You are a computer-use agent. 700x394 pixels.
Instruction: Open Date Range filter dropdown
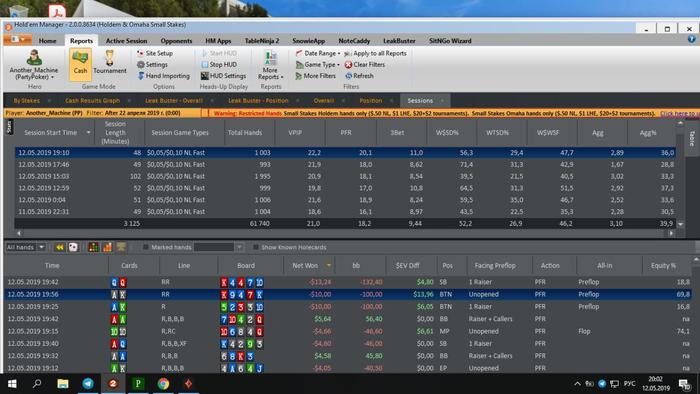pos(317,53)
